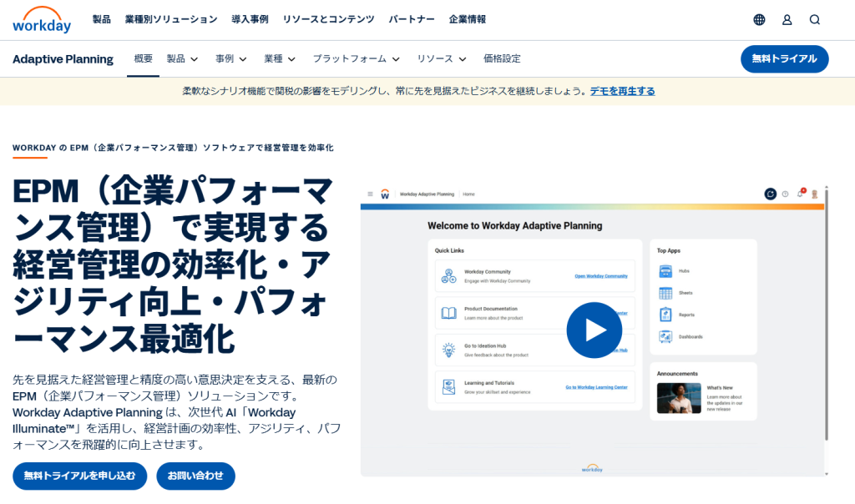The width and height of the screenshot is (855, 504).
Task: Click the notification bell in the preview
Action: pos(801,194)
